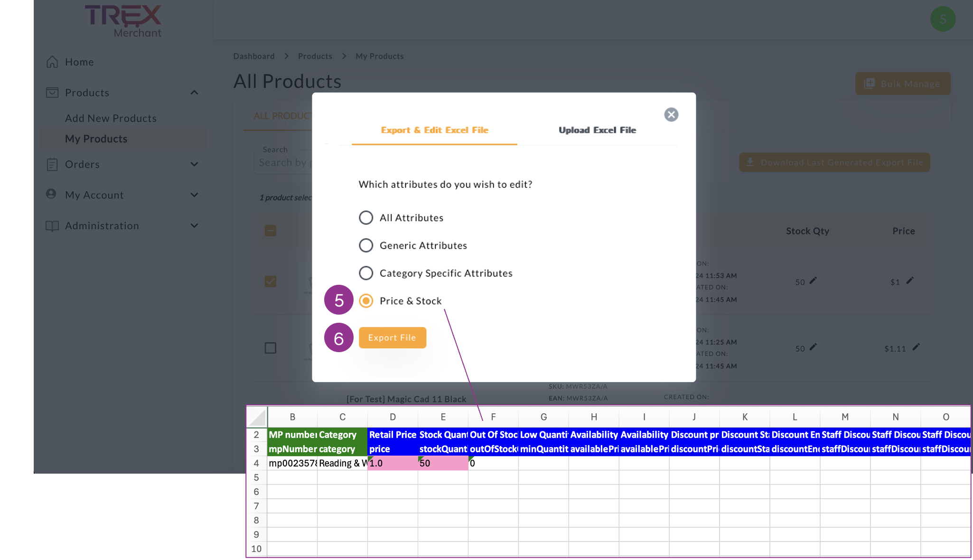
Task: Switch to Upload Excel File tab
Action: point(597,130)
